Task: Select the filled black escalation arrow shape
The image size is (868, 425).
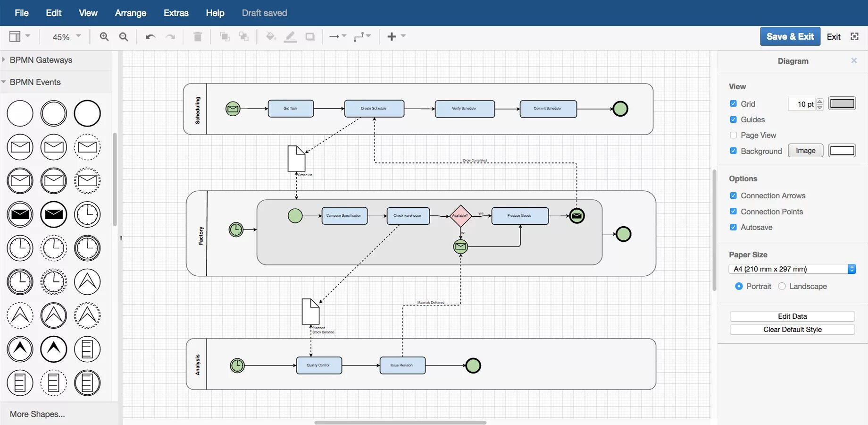Action: (x=20, y=349)
